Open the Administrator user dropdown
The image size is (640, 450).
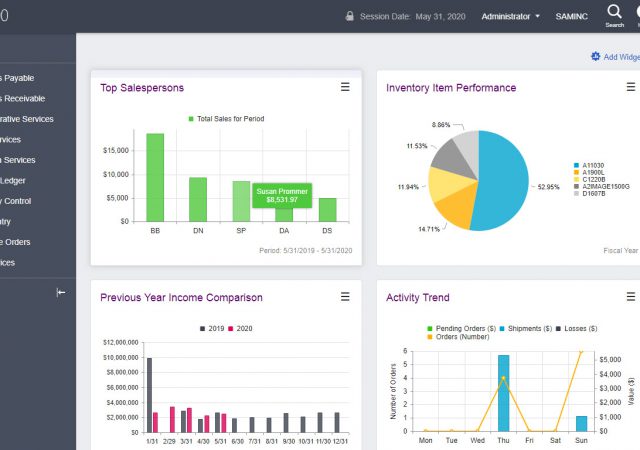tap(510, 16)
